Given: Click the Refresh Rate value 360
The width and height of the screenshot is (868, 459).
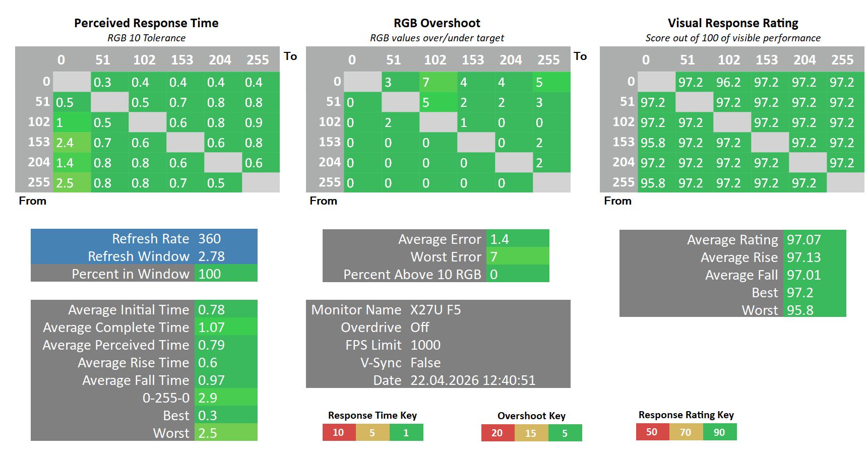Looking at the screenshot, I should pyautogui.click(x=225, y=238).
